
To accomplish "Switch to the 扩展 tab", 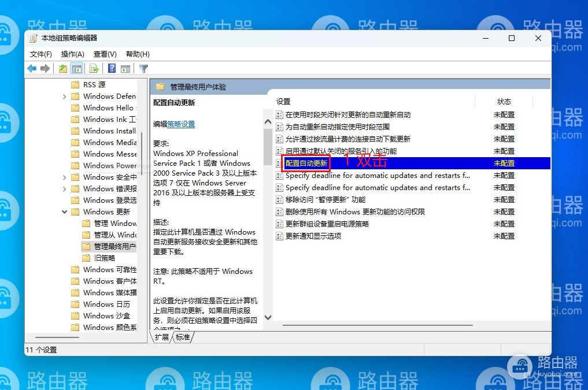I will 162,337.
